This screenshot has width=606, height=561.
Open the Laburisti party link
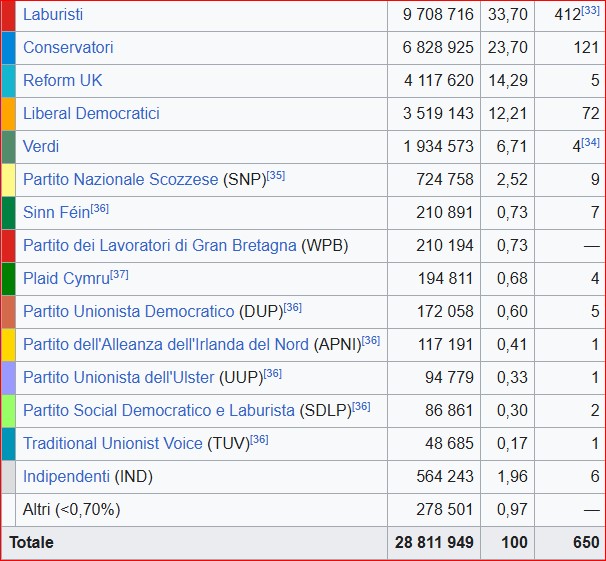click(x=53, y=15)
